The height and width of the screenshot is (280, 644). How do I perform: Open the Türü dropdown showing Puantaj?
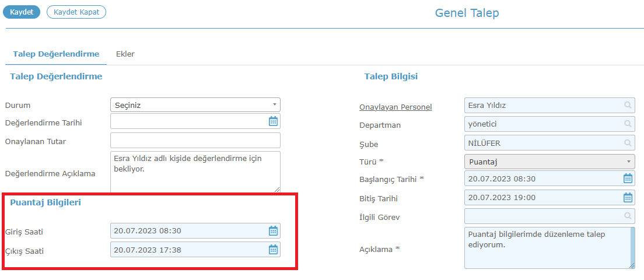(549, 162)
